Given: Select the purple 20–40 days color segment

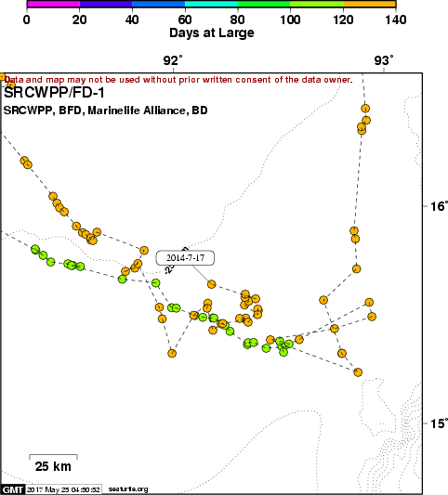Looking at the screenshot, I should (106, 4).
